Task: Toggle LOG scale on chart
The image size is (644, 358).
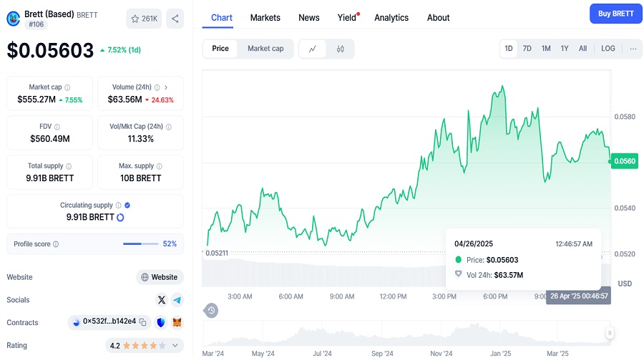Action: [608, 49]
